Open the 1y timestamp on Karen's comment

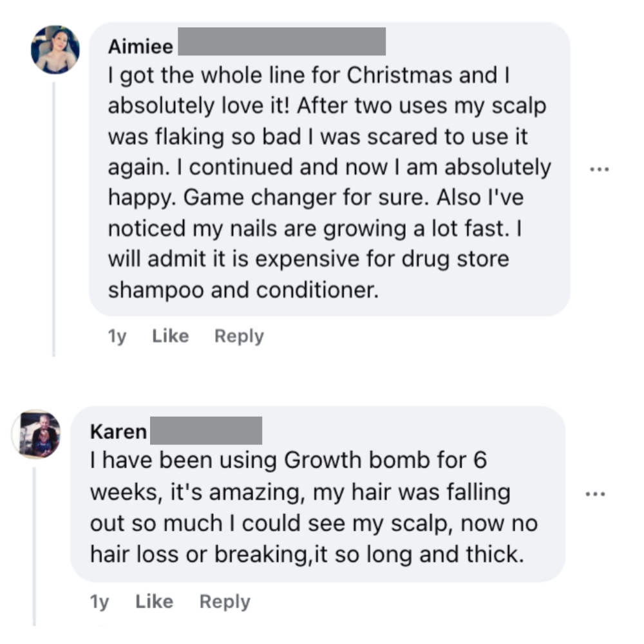(100, 601)
